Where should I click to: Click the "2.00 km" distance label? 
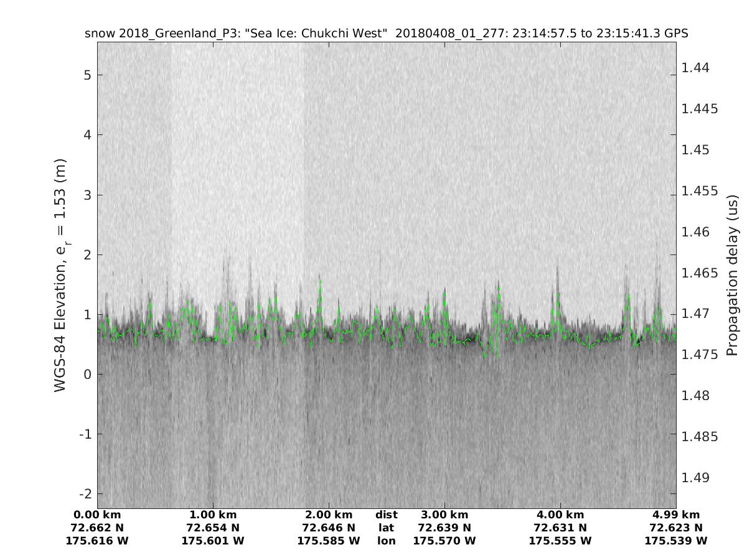[x=329, y=515]
